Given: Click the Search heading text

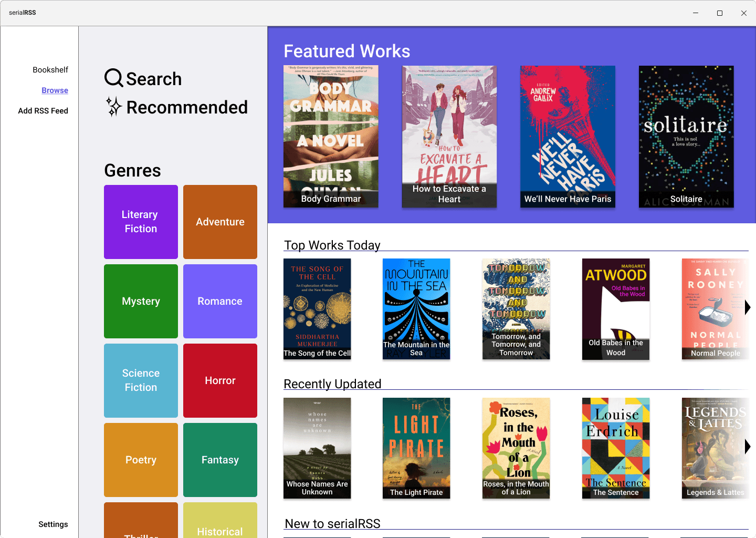Looking at the screenshot, I should pyautogui.click(x=154, y=79).
